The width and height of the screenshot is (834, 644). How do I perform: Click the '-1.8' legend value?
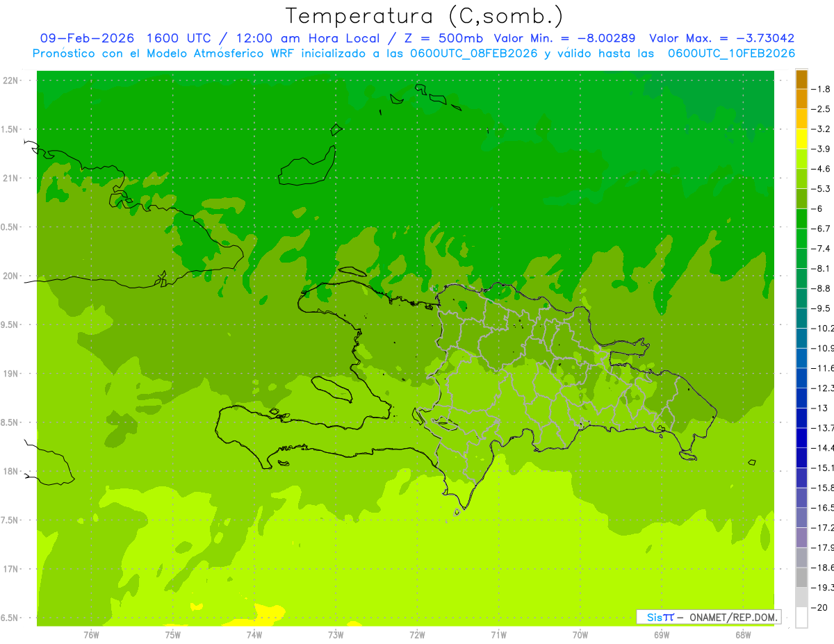pyautogui.click(x=821, y=89)
